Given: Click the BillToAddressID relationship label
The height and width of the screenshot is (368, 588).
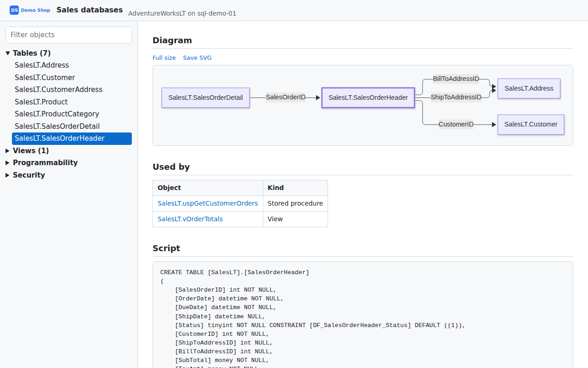Looking at the screenshot, I should tap(456, 79).
